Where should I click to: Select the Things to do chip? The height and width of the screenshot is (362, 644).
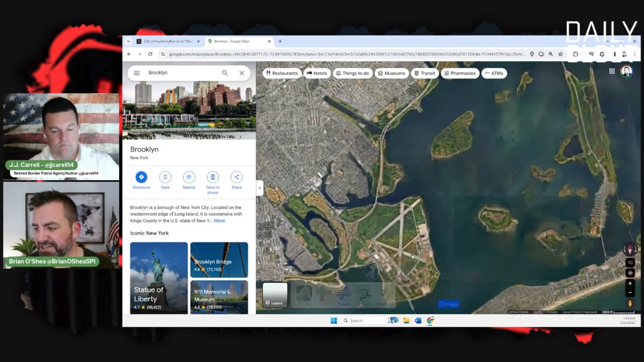coord(352,73)
